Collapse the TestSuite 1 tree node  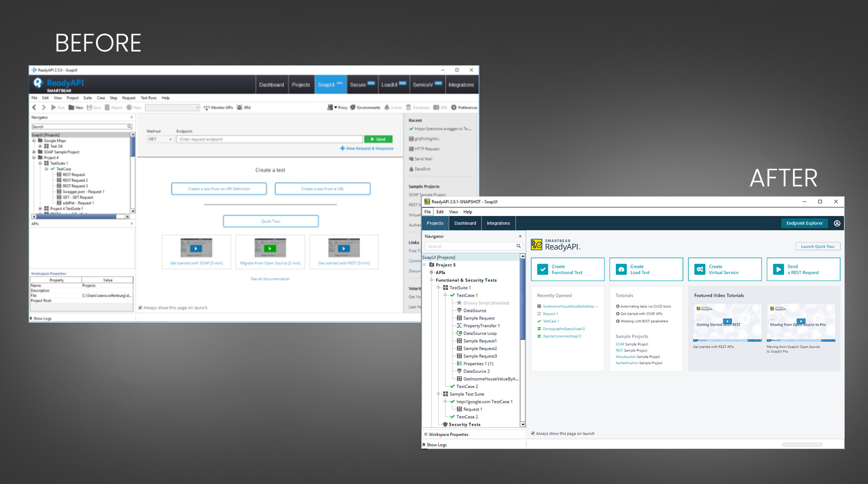tap(438, 288)
